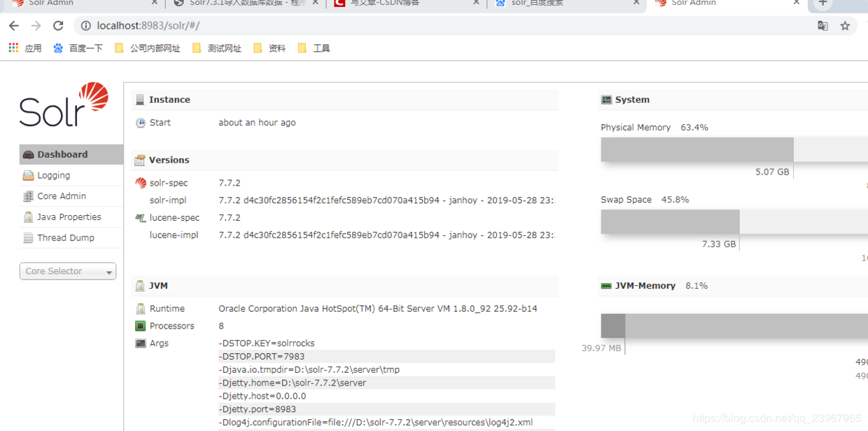The height and width of the screenshot is (431, 868).
Task: Go back with the browser back arrow
Action: click(14, 26)
